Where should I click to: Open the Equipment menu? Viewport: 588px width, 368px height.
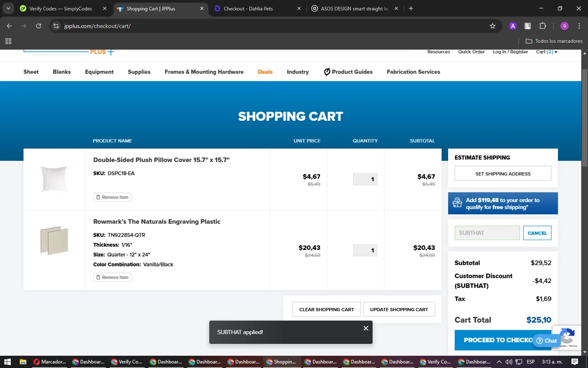pyautogui.click(x=99, y=72)
